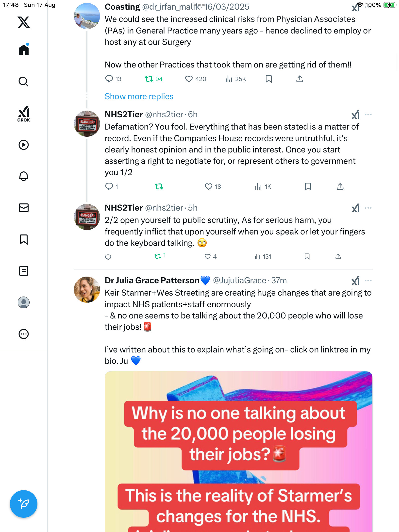
Task: Reply to NHS2Tier's 2/2 post
Action: [108, 257]
